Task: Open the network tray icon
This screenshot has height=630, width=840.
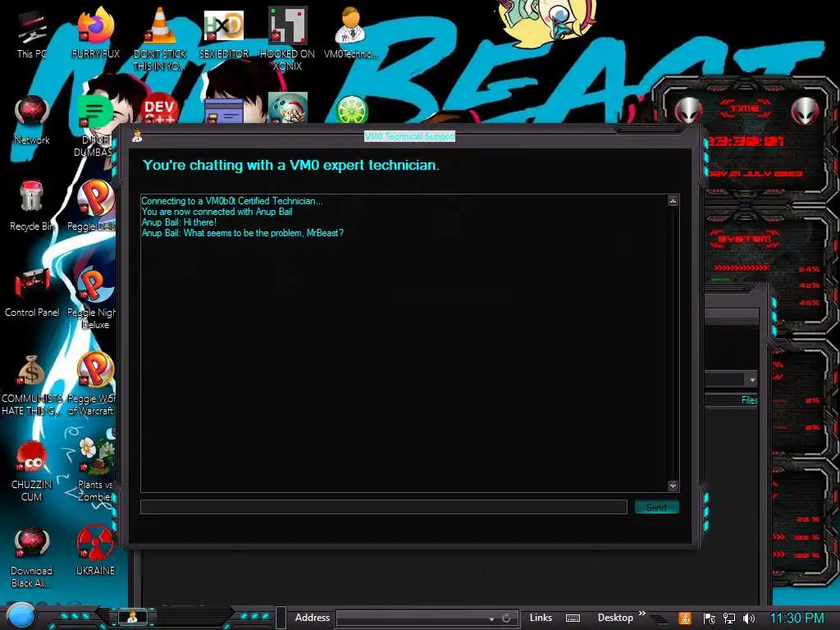Action: tap(729, 619)
